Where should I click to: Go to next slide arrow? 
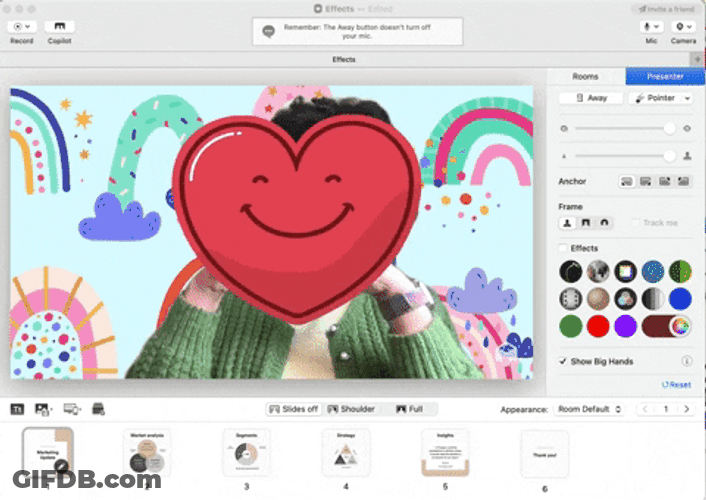(687, 409)
